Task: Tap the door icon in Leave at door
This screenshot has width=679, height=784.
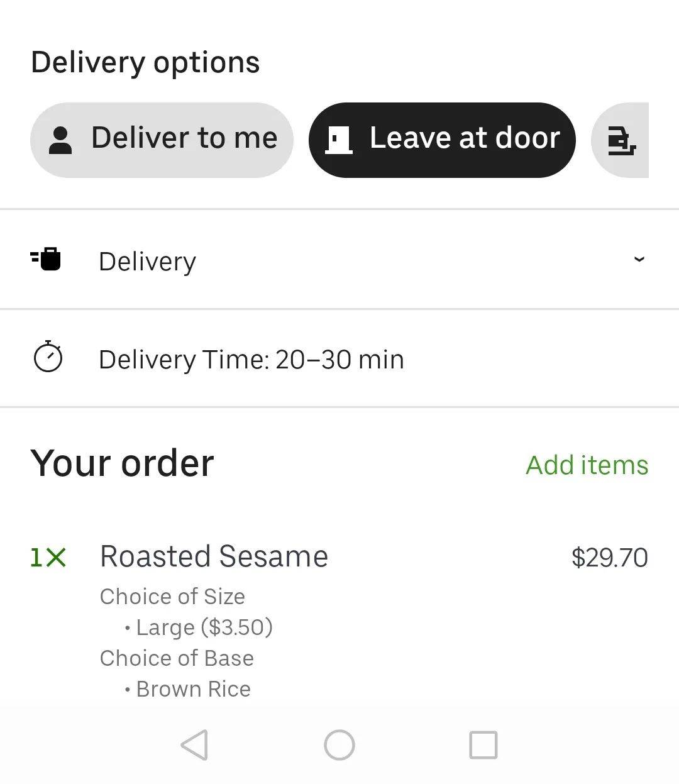Action: [338, 140]
